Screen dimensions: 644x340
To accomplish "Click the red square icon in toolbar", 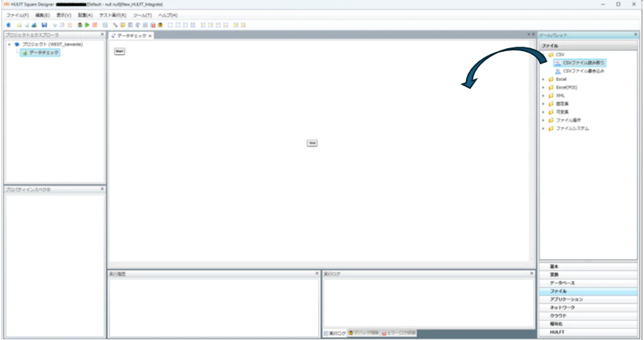I will (152, 25).
